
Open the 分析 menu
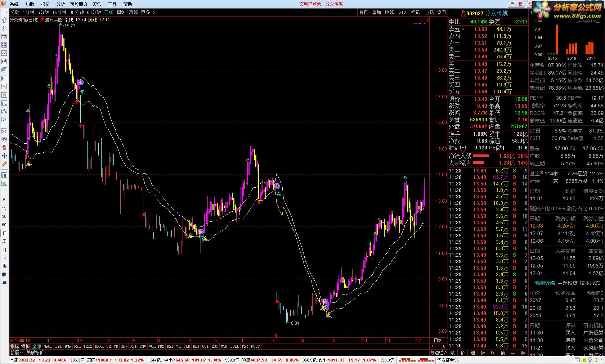point(61,4)
